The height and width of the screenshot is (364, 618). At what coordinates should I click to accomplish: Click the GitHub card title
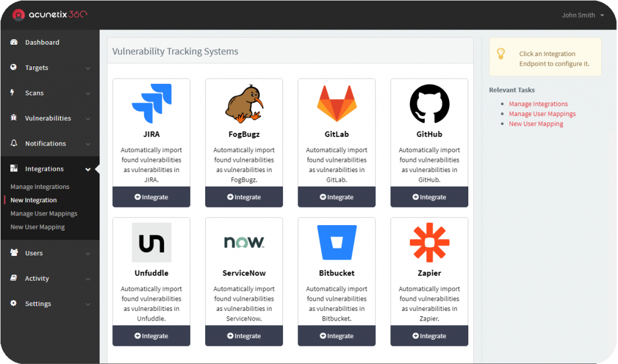point(429,134)
